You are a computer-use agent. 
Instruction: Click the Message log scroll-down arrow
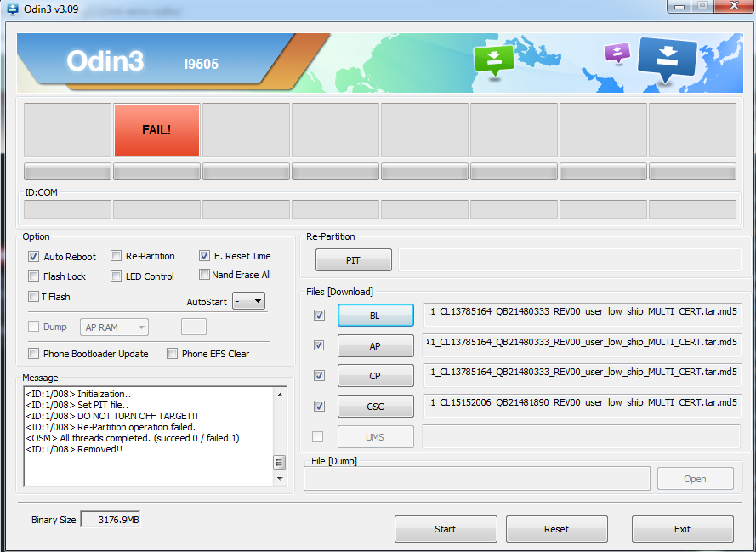(280, 479)
